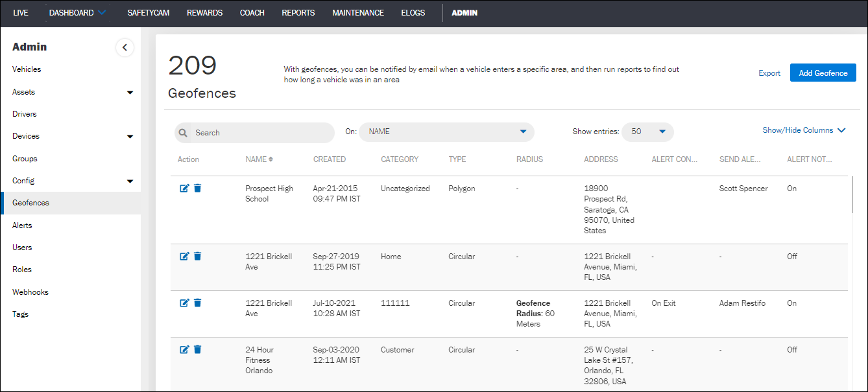This screenshot has height=392, width=868.
Task: Open the Show entries 50 dropdown
Action: point(647,132)
